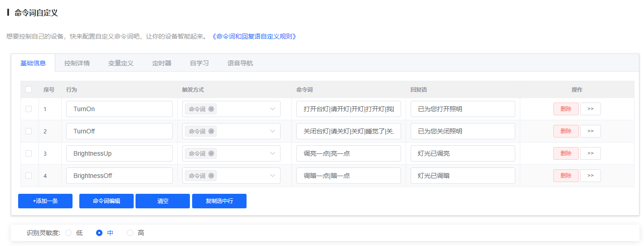
Task: Expand trigger mode dropdown for TurnOff row
Action: click(272, 131)
